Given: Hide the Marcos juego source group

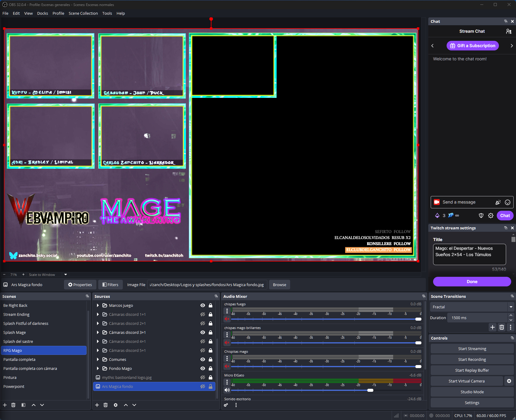Looking at the screenshot, I should tap(203, 305).
